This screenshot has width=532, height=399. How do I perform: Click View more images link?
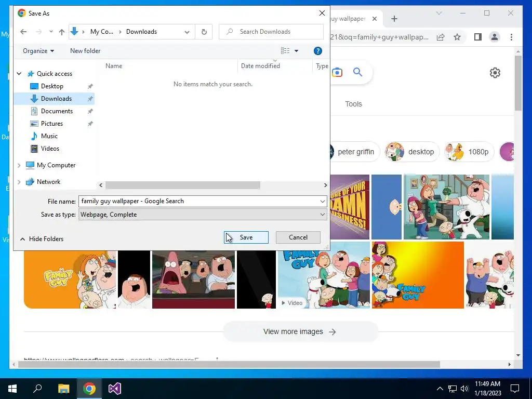(x=300, y=332)
